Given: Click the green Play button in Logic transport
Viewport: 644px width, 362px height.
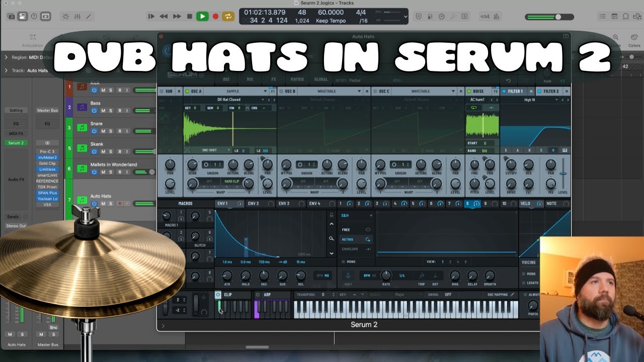Looking at the screenshot, I should (x=202, y=16).
